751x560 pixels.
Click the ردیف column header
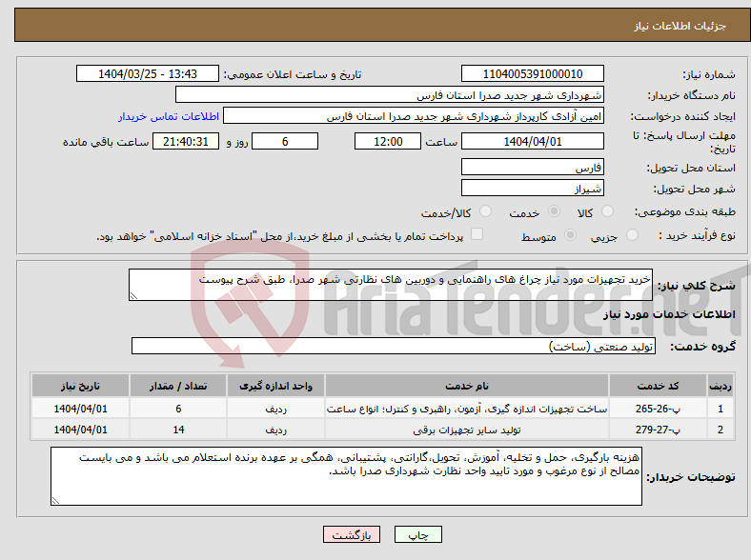[x=721, y=386]
